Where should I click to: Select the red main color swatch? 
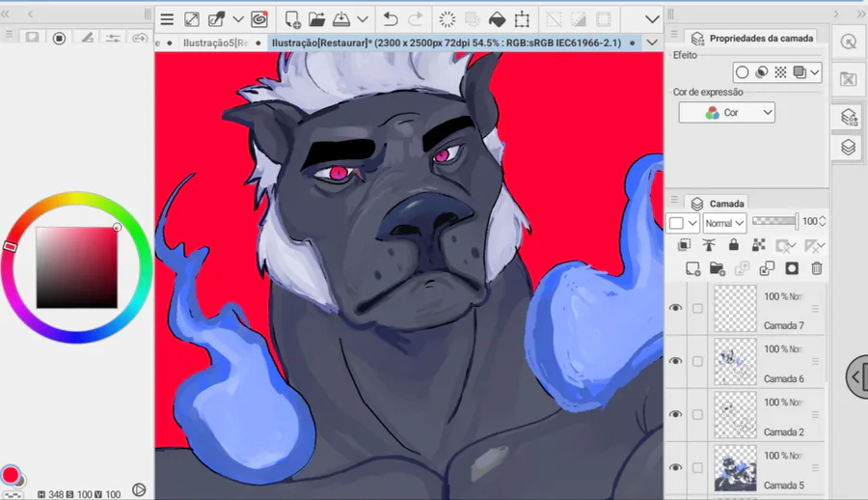(10, 475)
